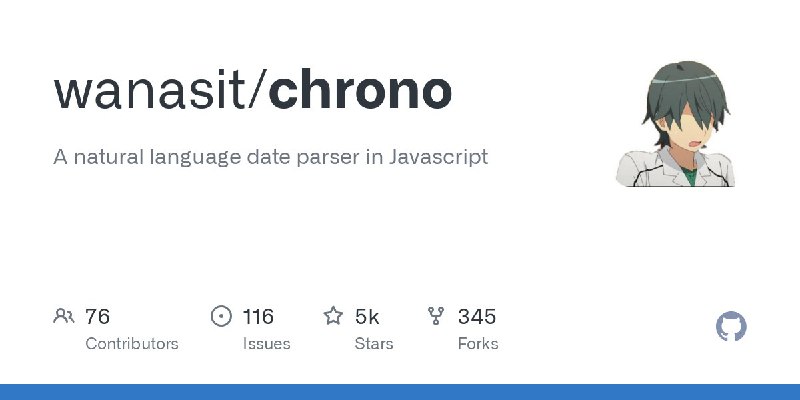Open the anime character avatar image

pos(676,124)
